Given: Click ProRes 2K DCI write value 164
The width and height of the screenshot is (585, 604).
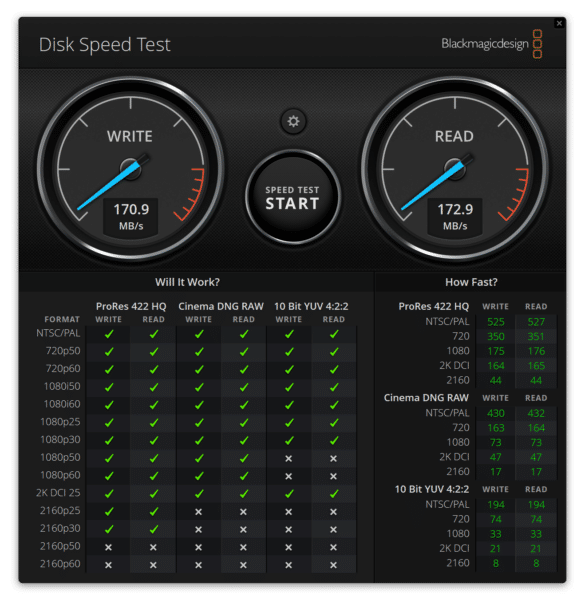Looking at the screenshot, I should [496, 366].
